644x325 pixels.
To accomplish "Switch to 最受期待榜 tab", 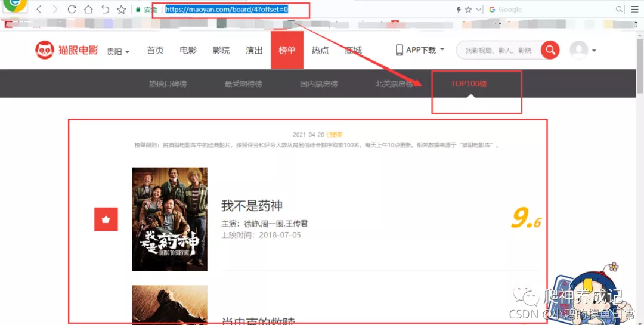I will tap(243, 84).
